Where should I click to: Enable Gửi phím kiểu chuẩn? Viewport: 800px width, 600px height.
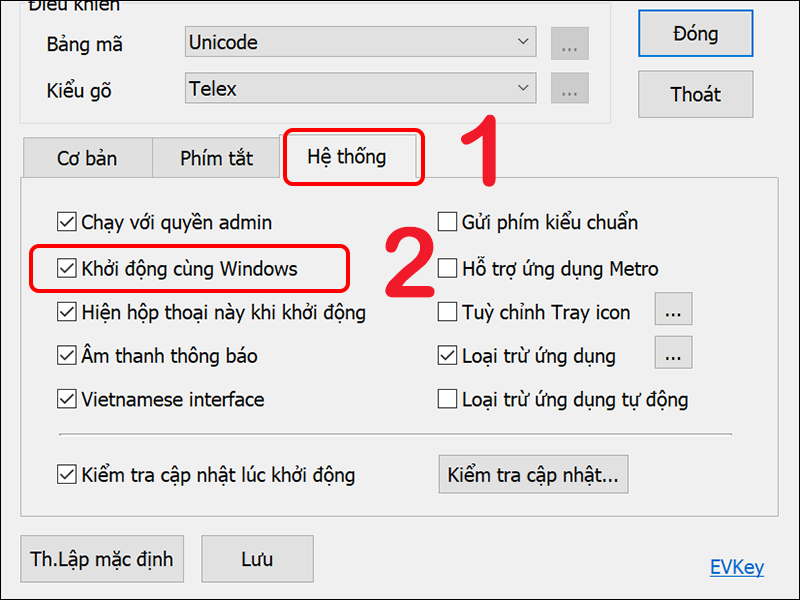447,223
